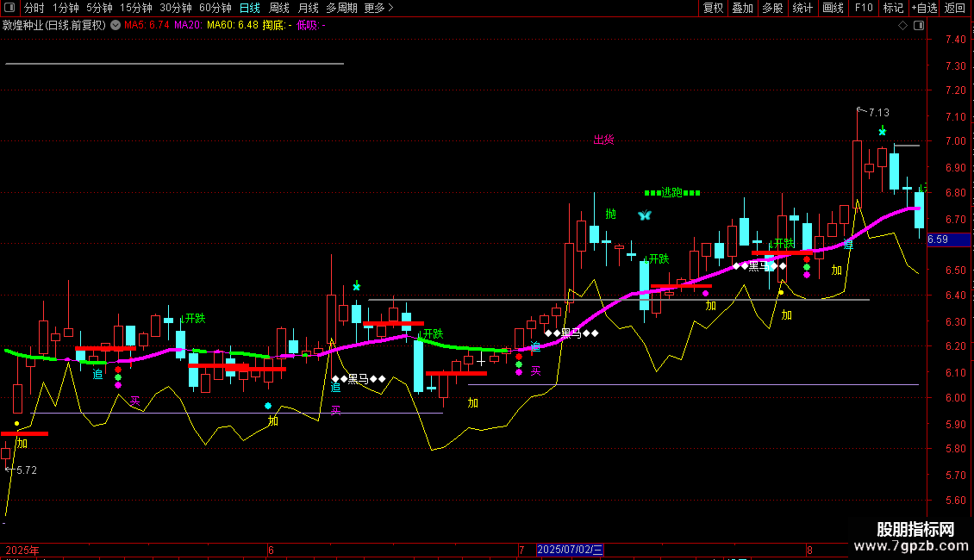Screen dimensions: 974x560
Task: Click the 返回 back button
Action: point(955,8)
